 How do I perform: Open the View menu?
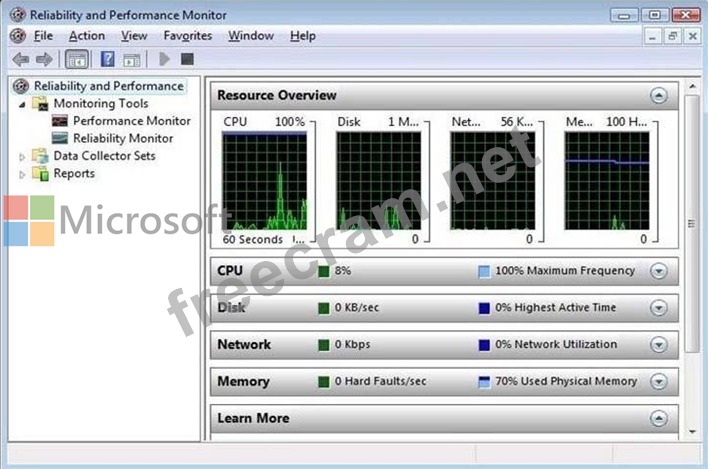point(134,36)
